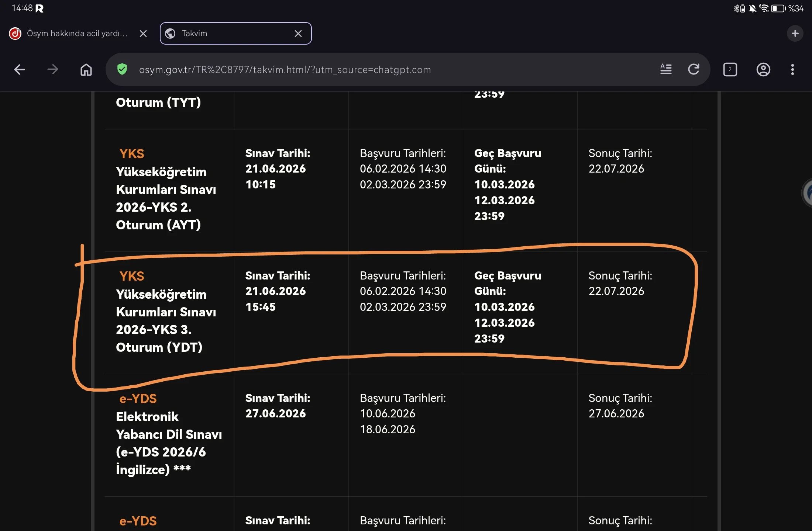Go to browser home page icon
Image resolution: width=812 pixels, height=531 pixels.
pos(86,69)
